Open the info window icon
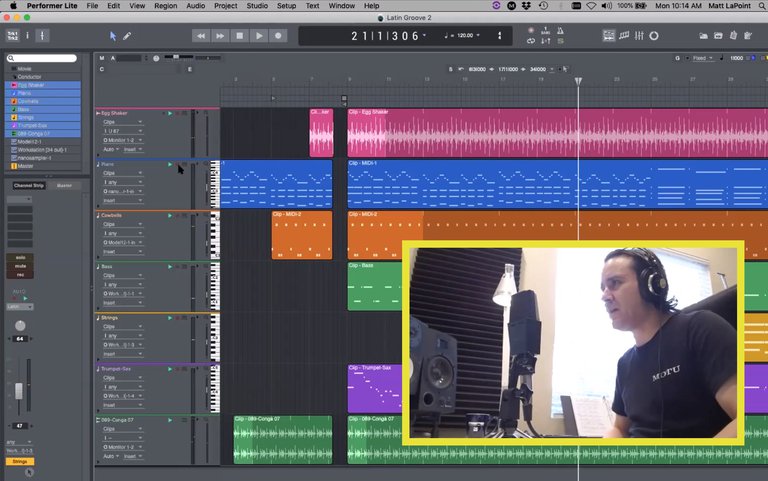Viewport: 768px width, 481px height. coord(27,35)
